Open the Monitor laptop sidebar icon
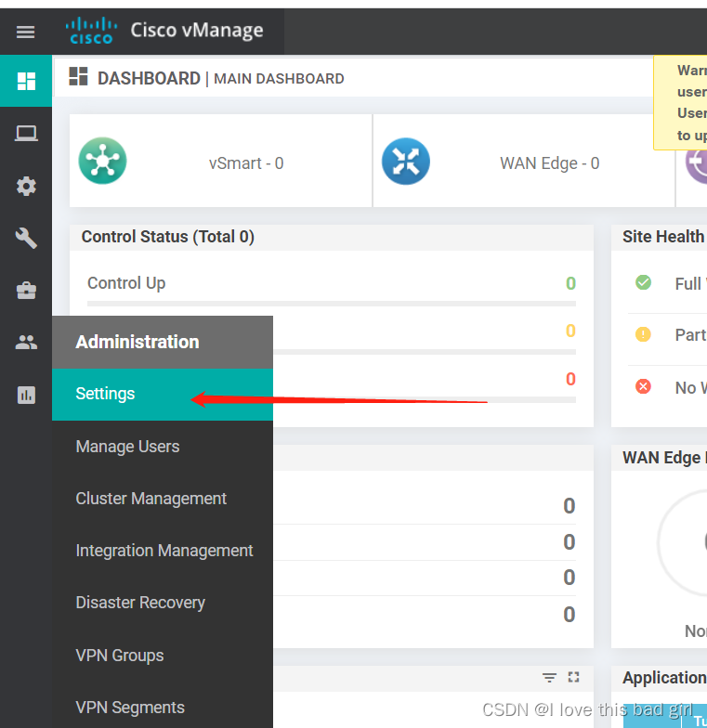 click(26, 134)
